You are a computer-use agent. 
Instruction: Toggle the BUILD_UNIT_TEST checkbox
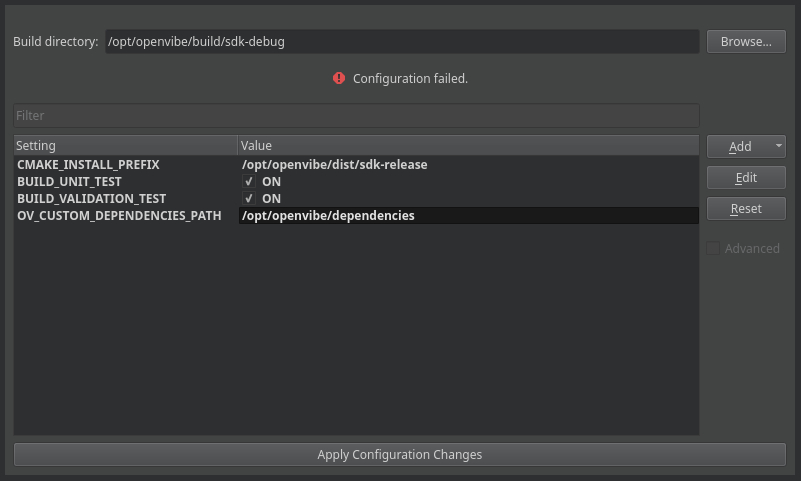tap(249, 182)
